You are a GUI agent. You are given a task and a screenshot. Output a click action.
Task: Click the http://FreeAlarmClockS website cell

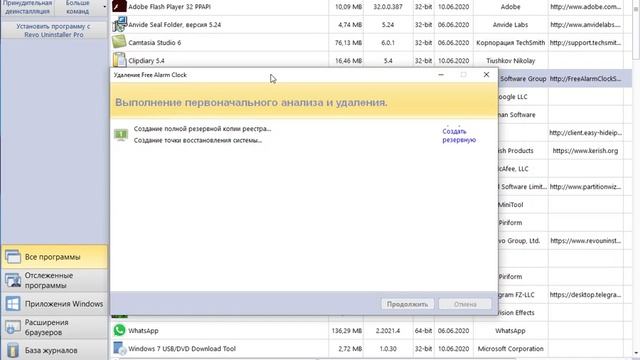585,78
